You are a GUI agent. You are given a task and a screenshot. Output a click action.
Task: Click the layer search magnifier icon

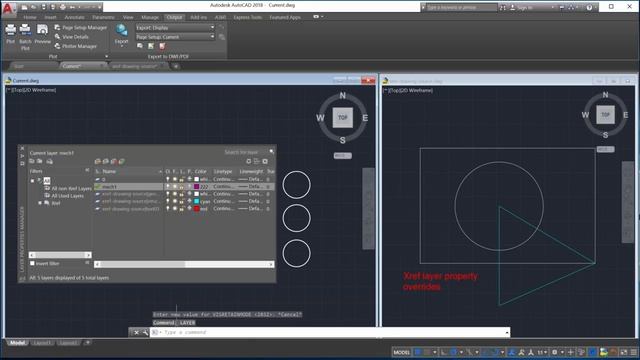tap(271, 152)
